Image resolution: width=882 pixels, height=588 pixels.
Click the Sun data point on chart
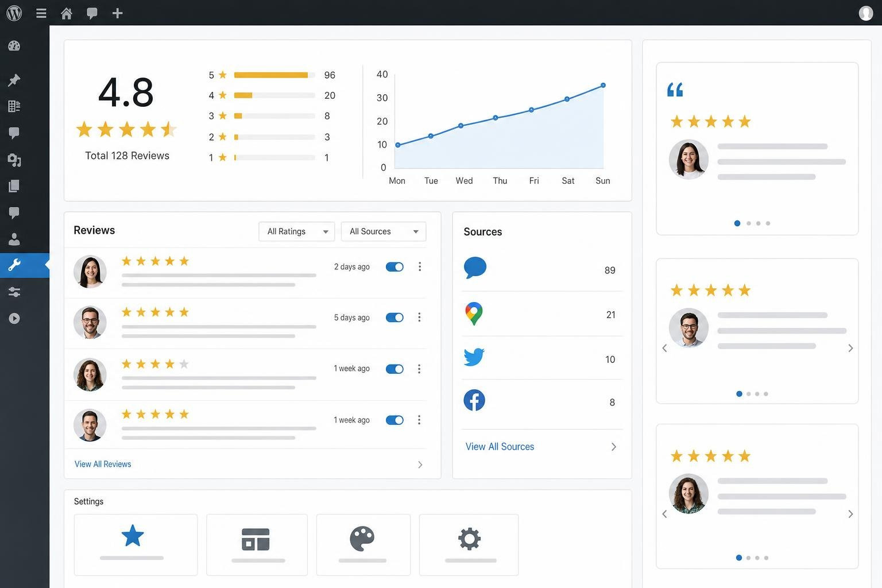(x=603, y=86)
